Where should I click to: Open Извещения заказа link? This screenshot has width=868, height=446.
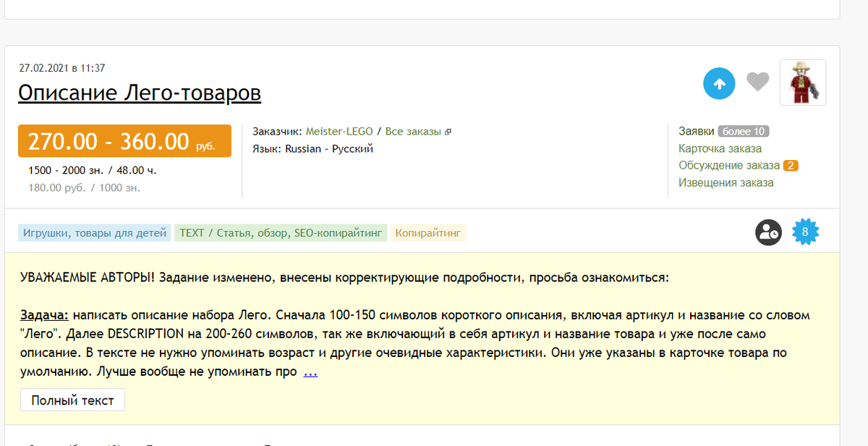coord(726,182)
